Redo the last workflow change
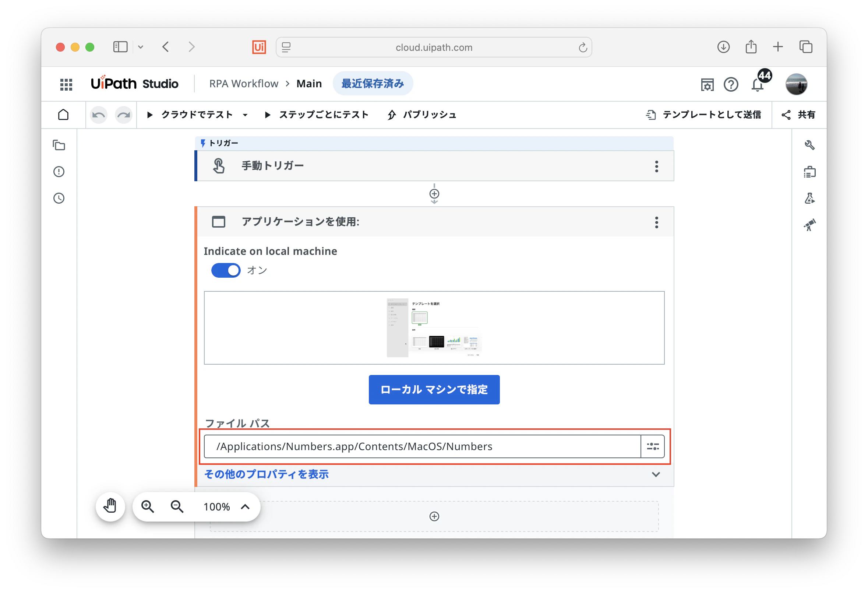The width and height of the screenshot is (868, 593). tap(124, 115)
